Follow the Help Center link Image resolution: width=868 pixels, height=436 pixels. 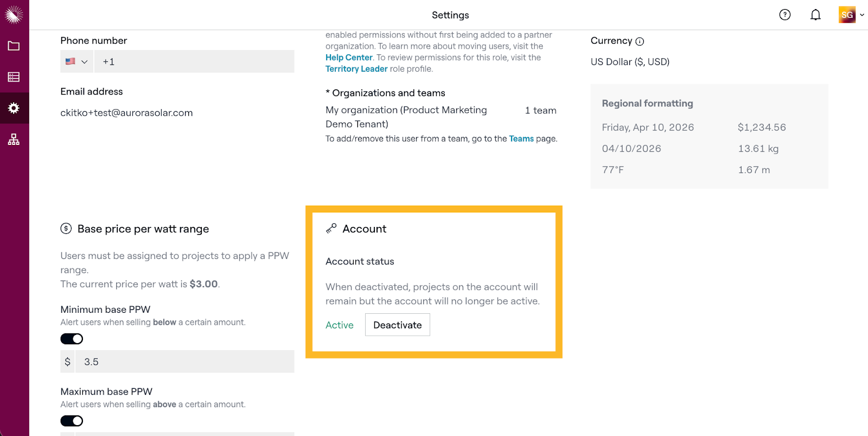click(349, 58)
